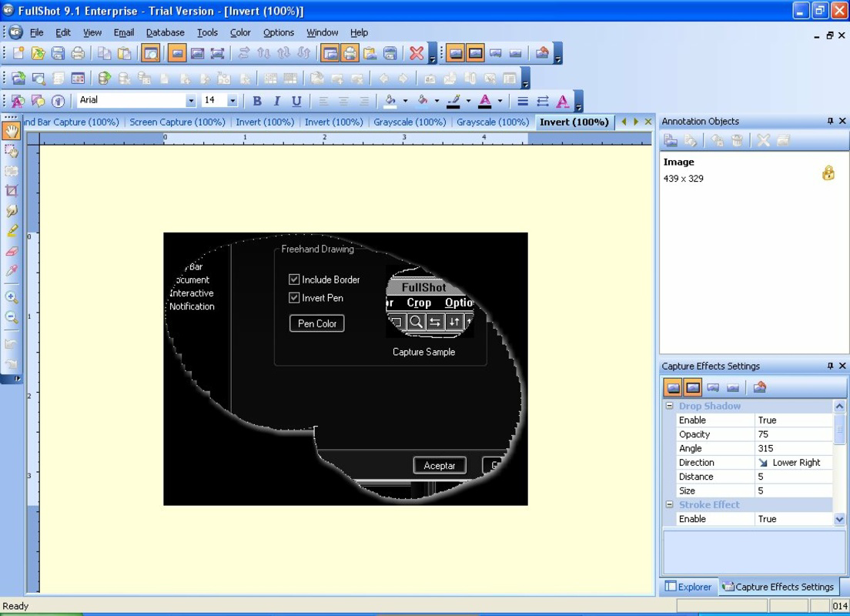Toggle the fourth fade effect in Capture Effects panel
The height and width of the screenshot is (616, 850).
pos(733,387)
